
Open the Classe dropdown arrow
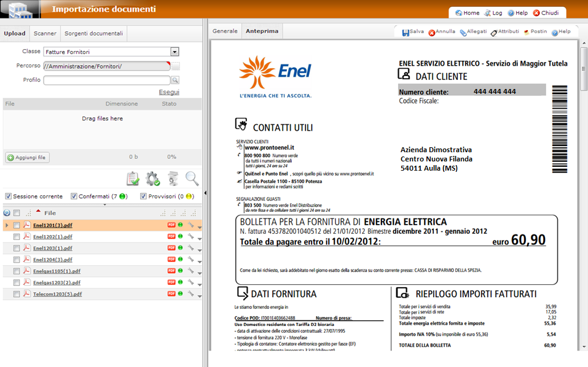click(x=174, y=52)
